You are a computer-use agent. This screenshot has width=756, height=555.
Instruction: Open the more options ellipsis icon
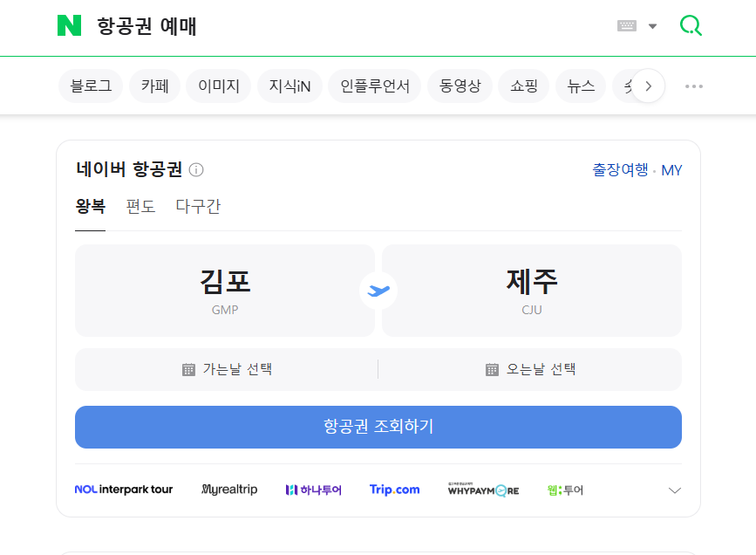tap(693, 85)
